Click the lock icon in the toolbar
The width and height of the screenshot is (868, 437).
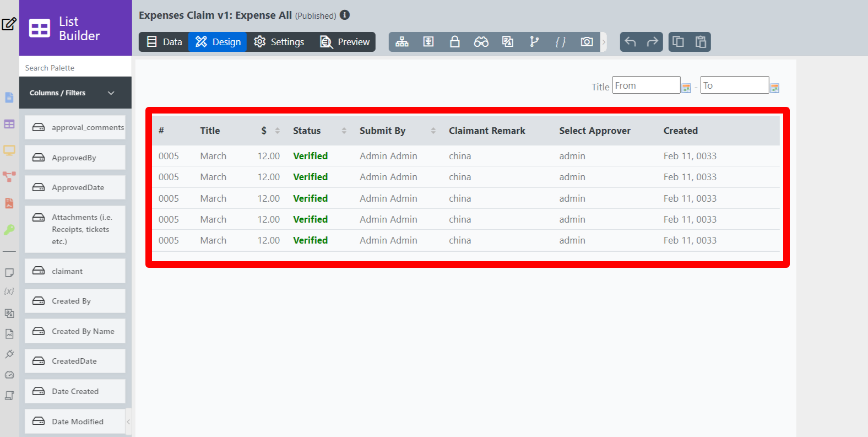pos(455,42)
